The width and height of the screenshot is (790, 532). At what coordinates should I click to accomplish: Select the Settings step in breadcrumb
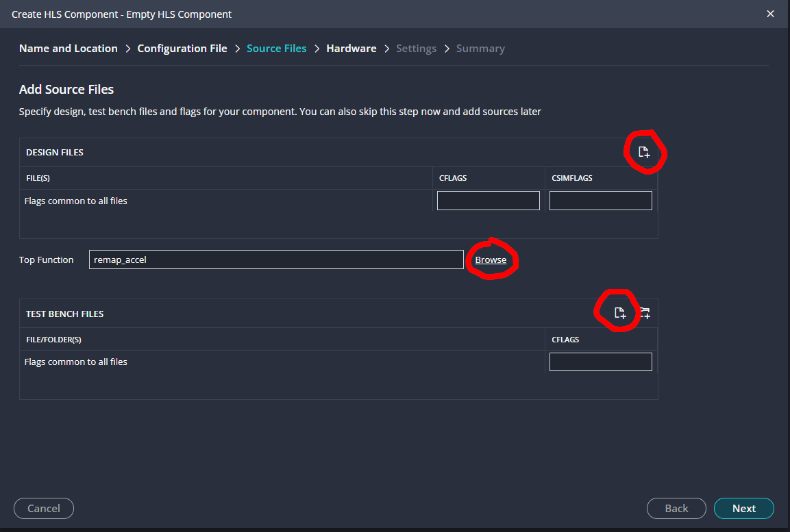click(416, 49)
